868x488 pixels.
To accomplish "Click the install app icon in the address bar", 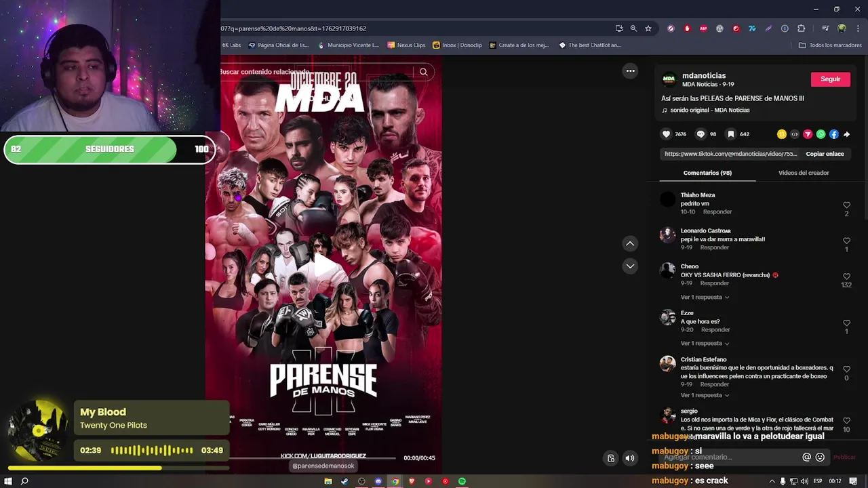I will [619, 28].
